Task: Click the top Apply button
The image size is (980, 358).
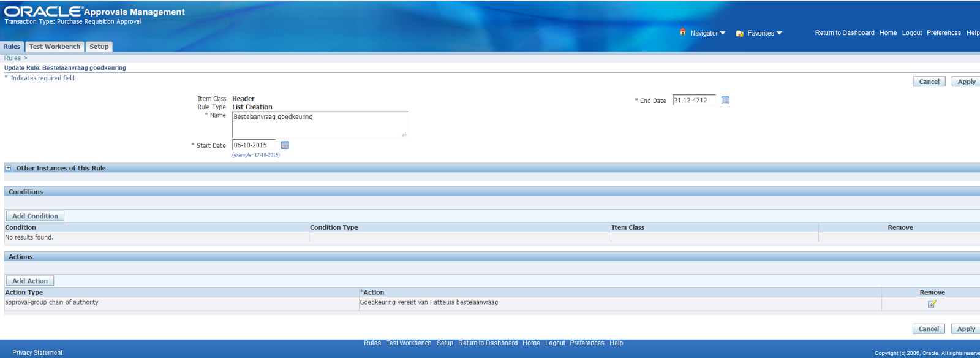Action: coord(967,82)
